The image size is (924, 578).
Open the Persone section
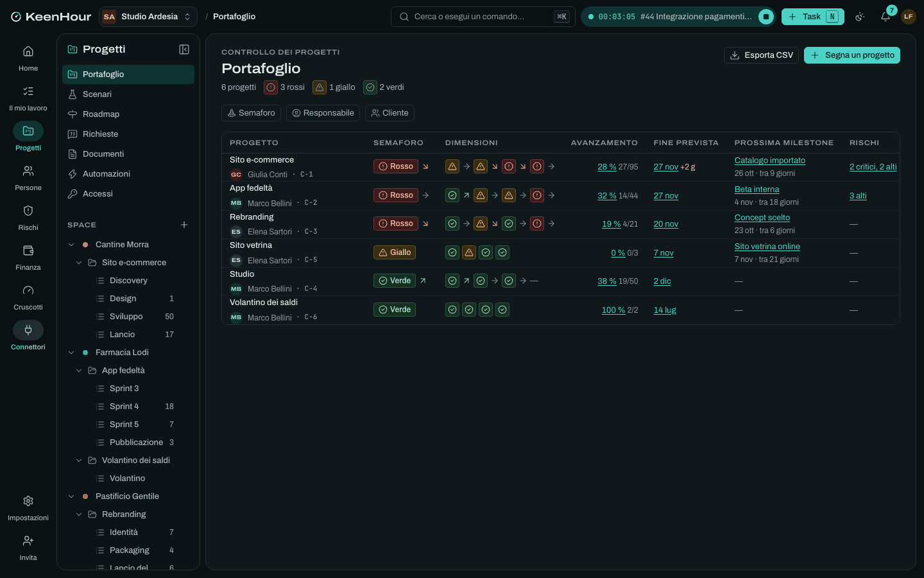coord(28,177)
